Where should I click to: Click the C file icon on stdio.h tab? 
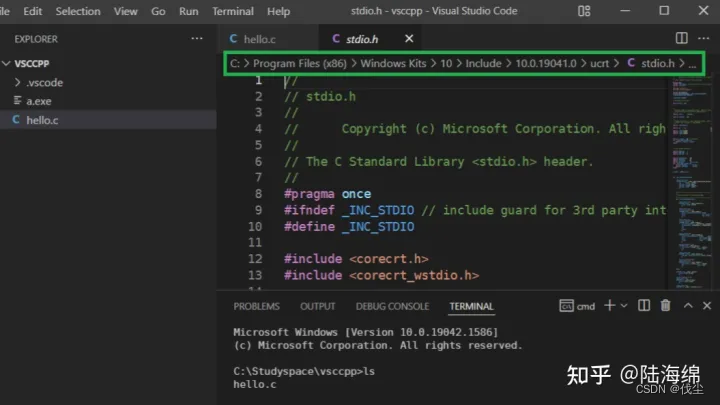pyautogui.click(x=336, y=39)
